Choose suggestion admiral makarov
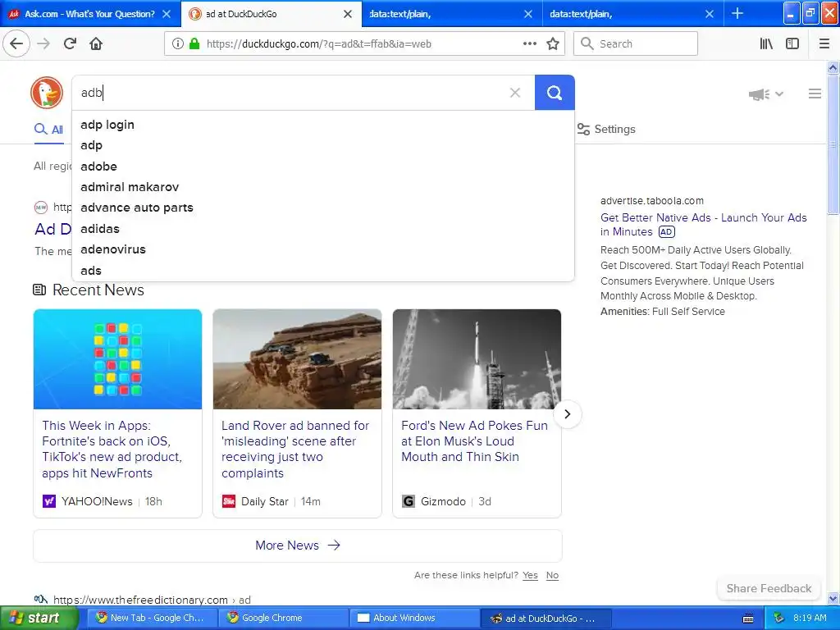Screen dimensions: 840x630 (x=323, y=187)
